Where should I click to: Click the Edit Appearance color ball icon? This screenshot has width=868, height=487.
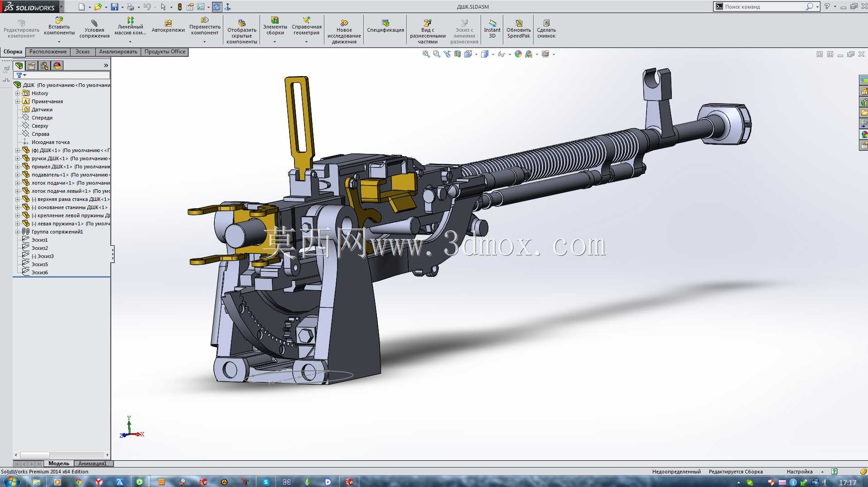[518, 54]
